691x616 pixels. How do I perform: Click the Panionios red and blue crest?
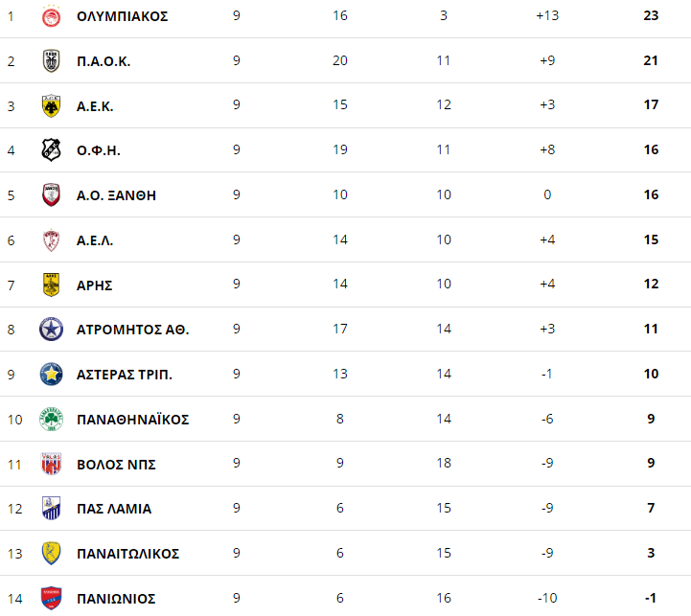click(51, 598)
